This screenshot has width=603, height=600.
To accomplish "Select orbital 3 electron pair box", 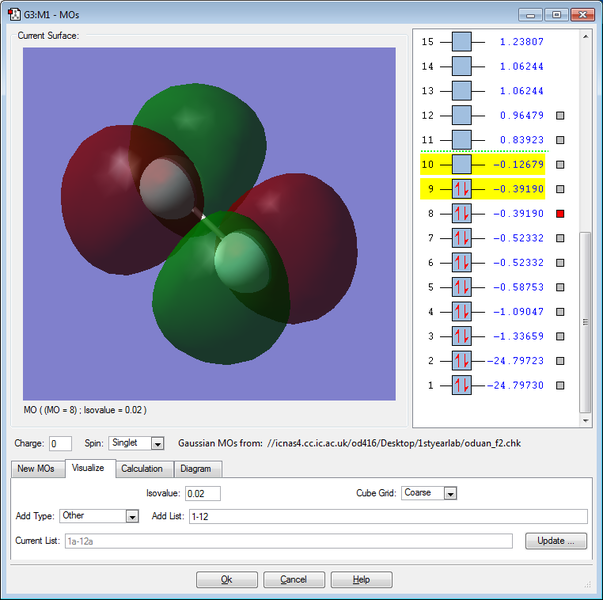I will click(461, 336).
